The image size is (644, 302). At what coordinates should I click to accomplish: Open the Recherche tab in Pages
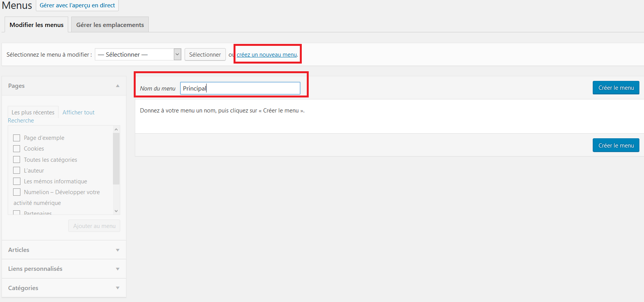coord(21,121)
